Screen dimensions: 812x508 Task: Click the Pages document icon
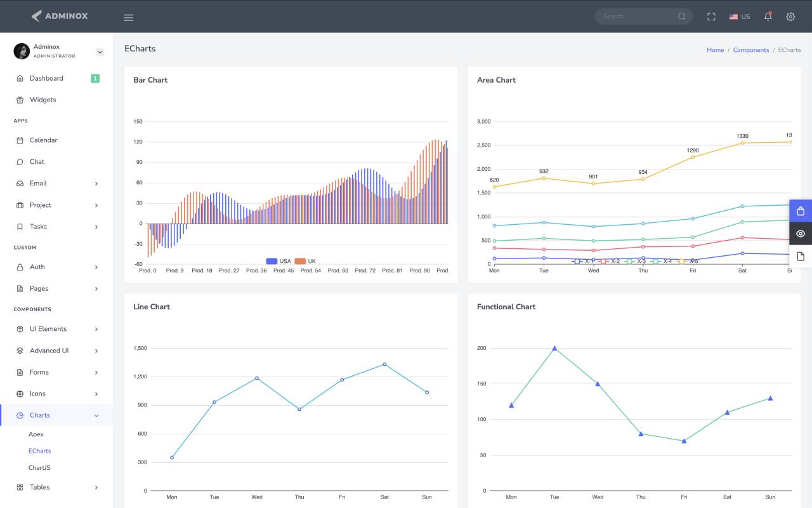pos(20,289)
